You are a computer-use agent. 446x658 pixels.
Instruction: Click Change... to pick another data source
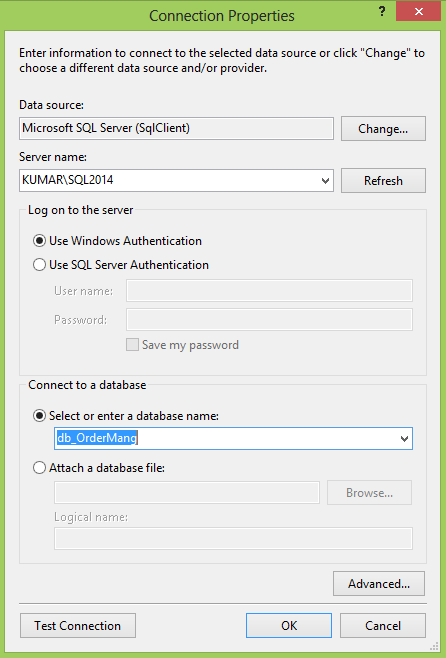(x=383, y=128)
